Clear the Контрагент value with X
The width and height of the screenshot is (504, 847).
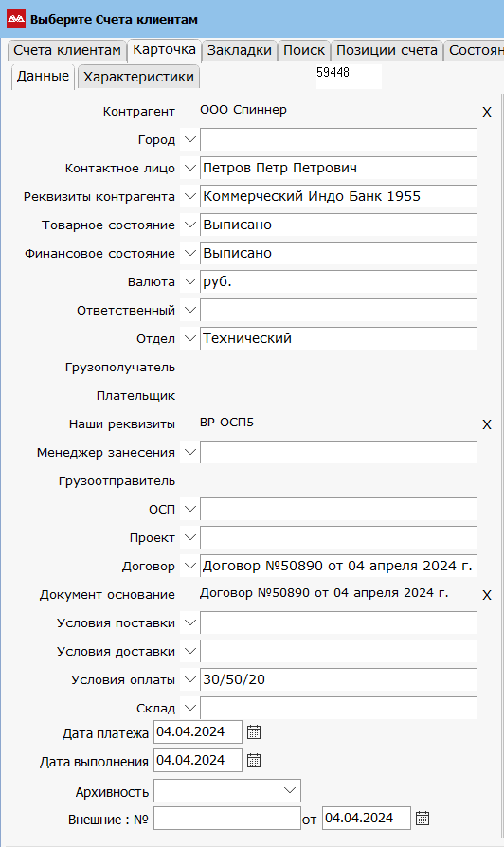coord(487,112)
